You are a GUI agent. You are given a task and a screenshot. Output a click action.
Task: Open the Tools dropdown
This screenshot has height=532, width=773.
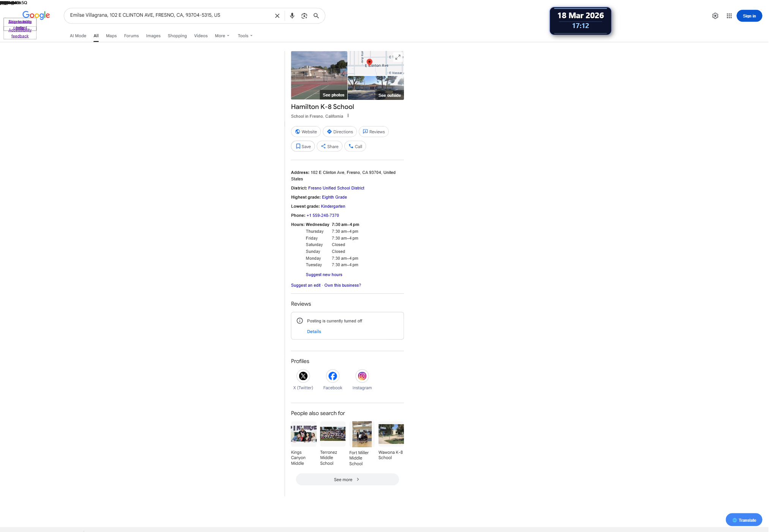pos(245,36)
